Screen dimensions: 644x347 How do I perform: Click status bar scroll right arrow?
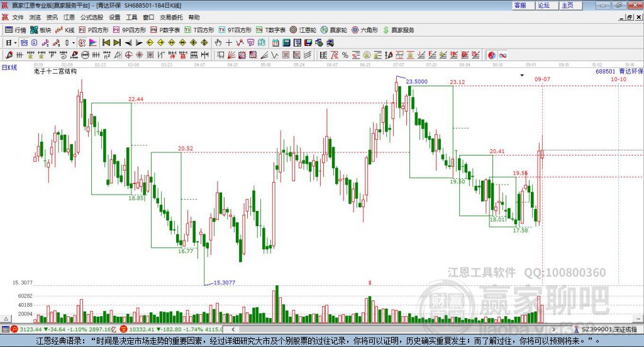(x=553, y=329)
